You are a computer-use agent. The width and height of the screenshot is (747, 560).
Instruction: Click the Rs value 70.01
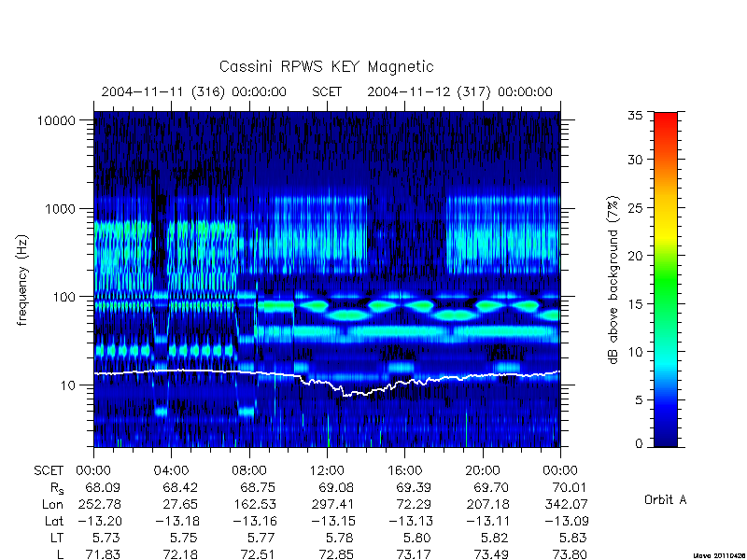coord(569,487)
